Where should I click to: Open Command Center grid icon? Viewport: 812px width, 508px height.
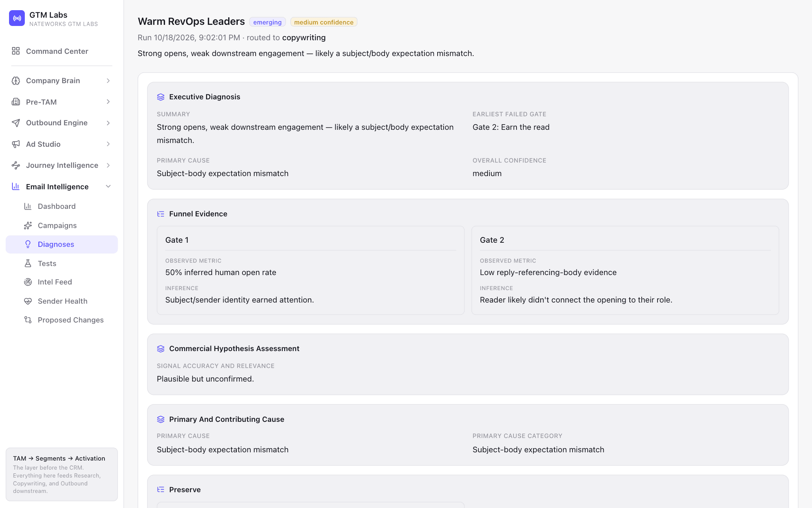[x=16, y=51]
